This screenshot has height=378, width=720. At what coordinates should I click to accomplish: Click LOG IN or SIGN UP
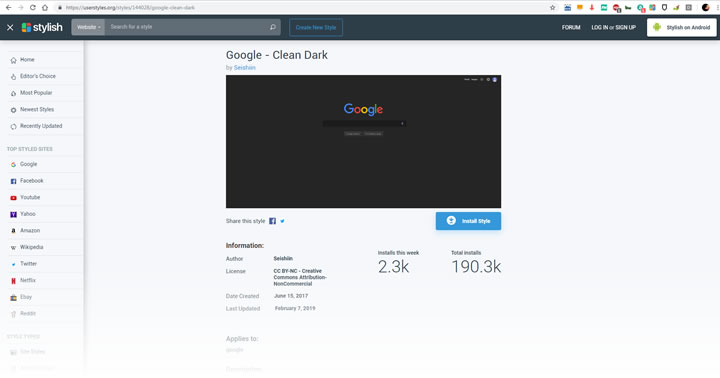point(613,28)
